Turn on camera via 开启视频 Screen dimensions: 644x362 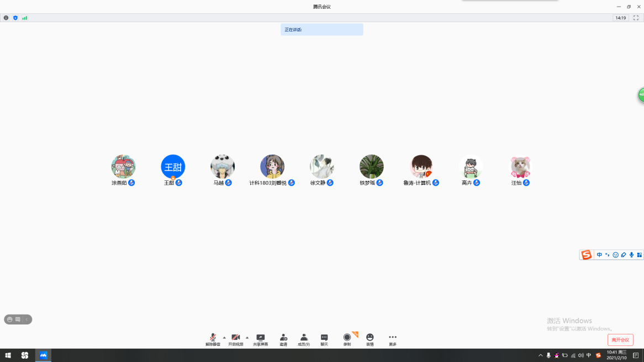(x=236, y=339)
